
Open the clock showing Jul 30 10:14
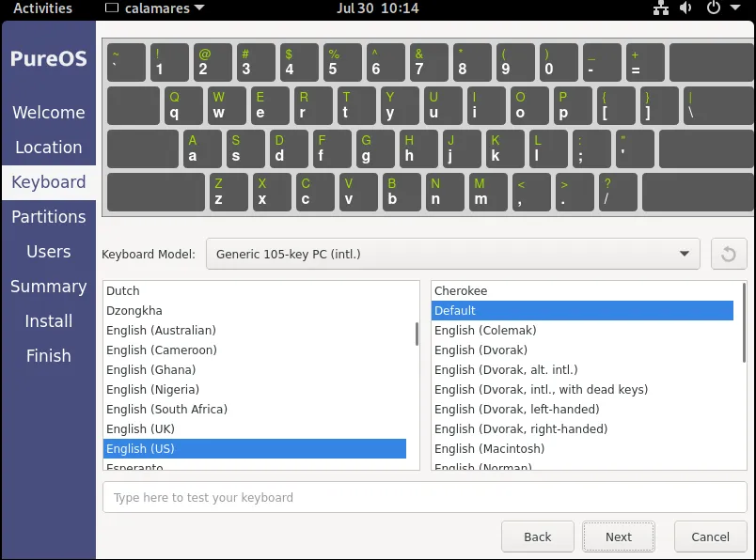coord(377,8)
